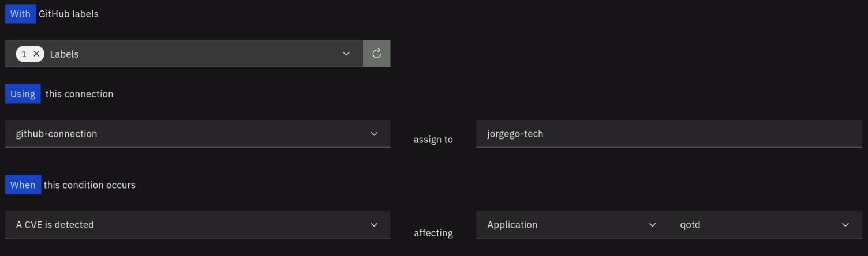Viewport: 868px width, 256px height.
Task: Focus the 'assign to' jorgego-tech field
Action: (668, 134)
